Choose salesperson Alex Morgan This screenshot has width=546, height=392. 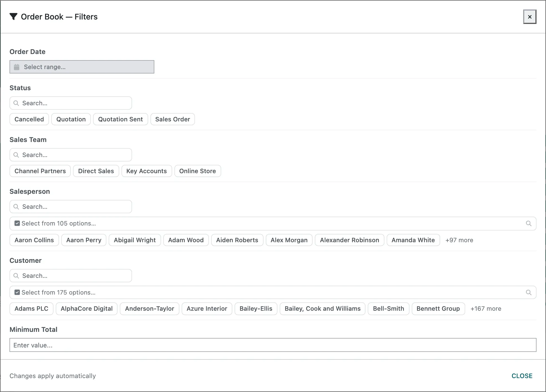click(289, 240)
